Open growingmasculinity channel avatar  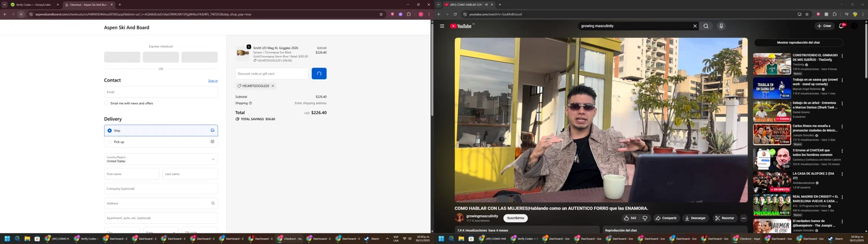459,218
